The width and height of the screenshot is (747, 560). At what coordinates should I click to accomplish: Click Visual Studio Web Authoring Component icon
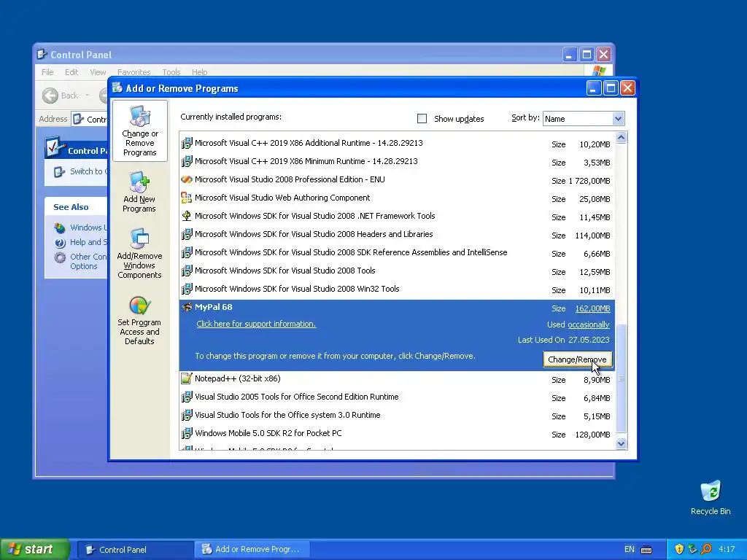(x=187, y=198)
